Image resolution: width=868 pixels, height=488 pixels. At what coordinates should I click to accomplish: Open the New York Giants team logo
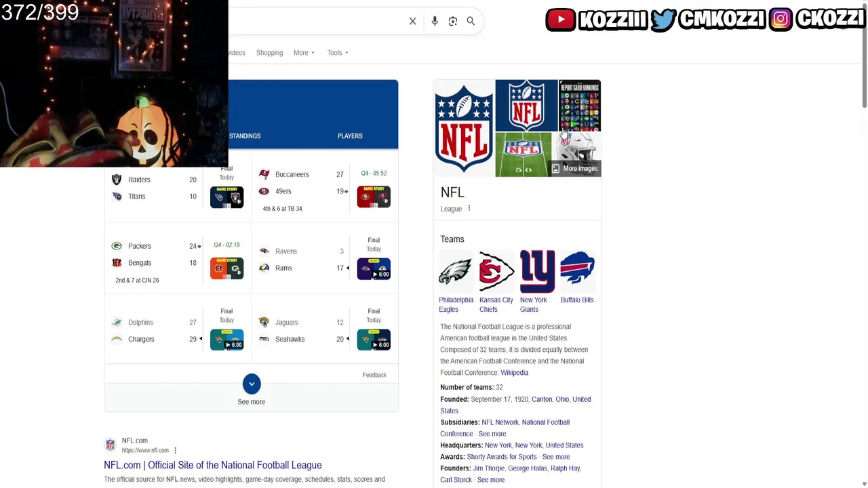click(537, 272)
